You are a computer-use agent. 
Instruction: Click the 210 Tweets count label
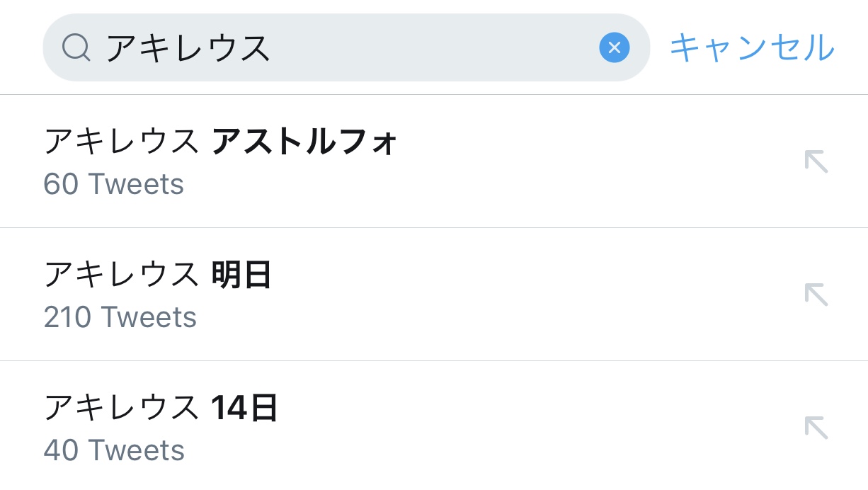click(x=120, y=317)
